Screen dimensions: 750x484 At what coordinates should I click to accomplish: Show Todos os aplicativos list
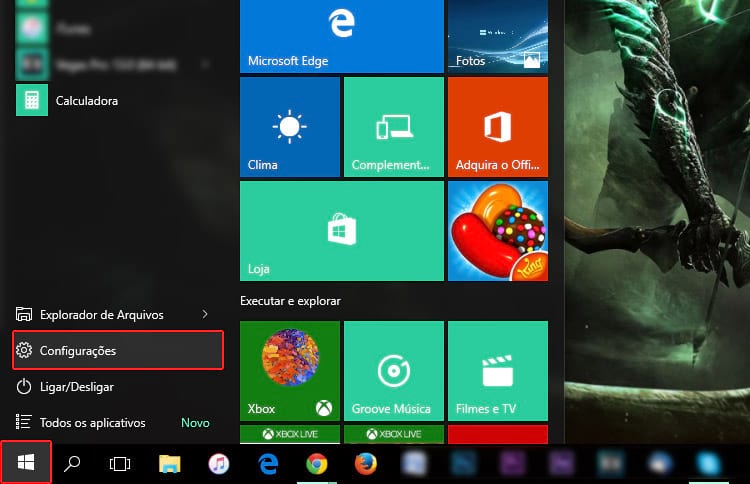click(118, 423)
